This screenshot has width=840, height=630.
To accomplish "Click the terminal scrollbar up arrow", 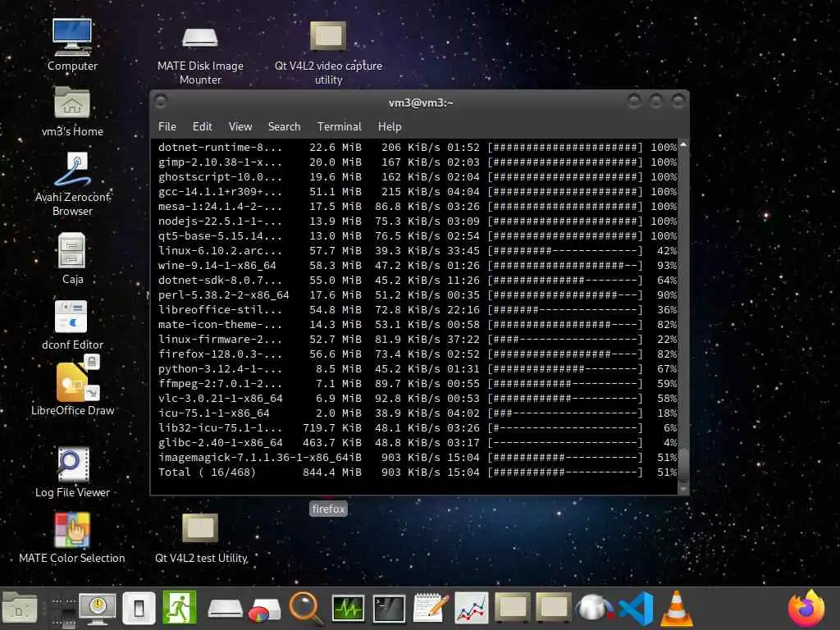I will click(683, 144).
